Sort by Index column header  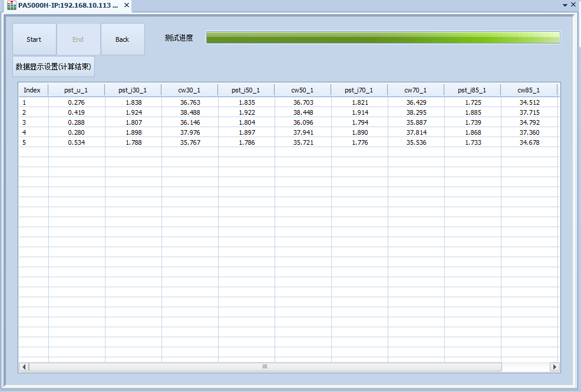pyautogui.click(x=32, y=90)
